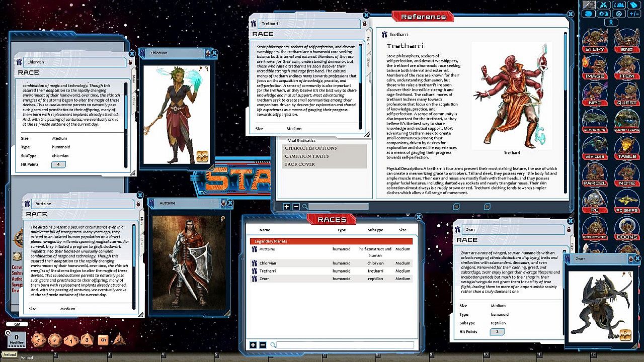644x362 pixels.
Task: Click the Tretharri artwork in Reference
Action: coord(512,96)
